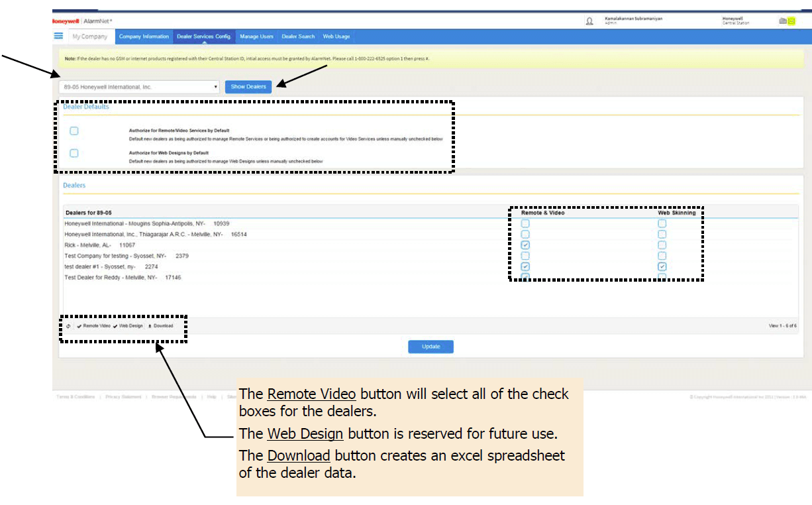Image resolution: width=812 pixels, height=505 pixels.
Task: Switch to the Company Information tab
Action: click(144, 36)
